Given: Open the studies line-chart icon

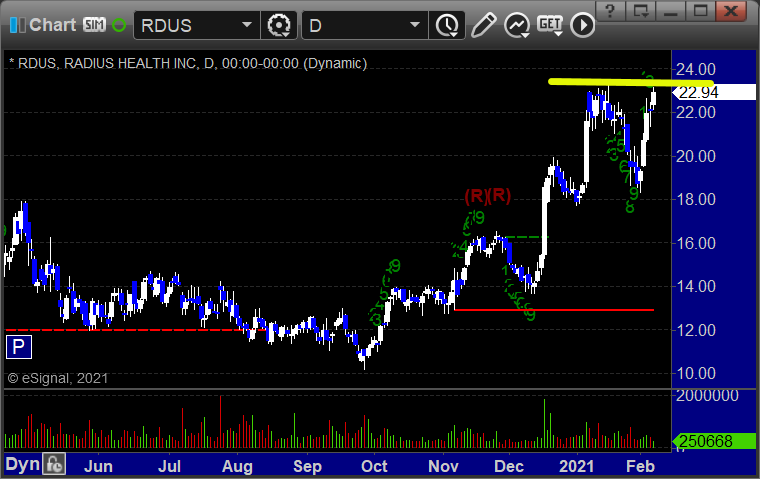Looking at the screenshot, I should [517, 25].
